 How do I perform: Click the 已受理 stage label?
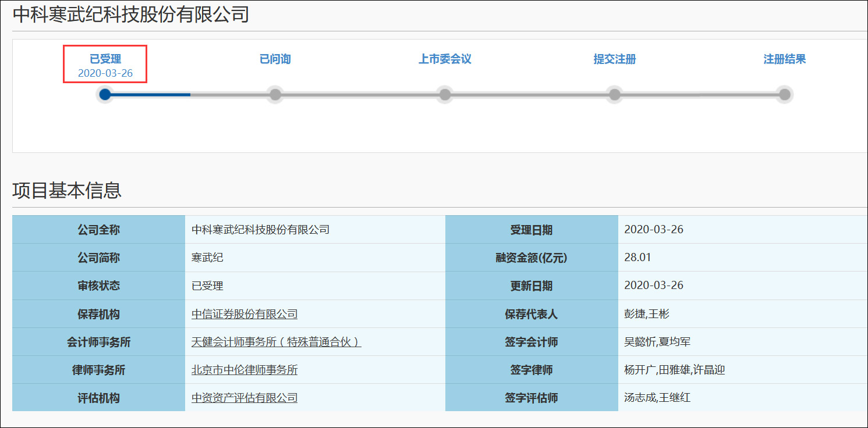pos(105,59)
